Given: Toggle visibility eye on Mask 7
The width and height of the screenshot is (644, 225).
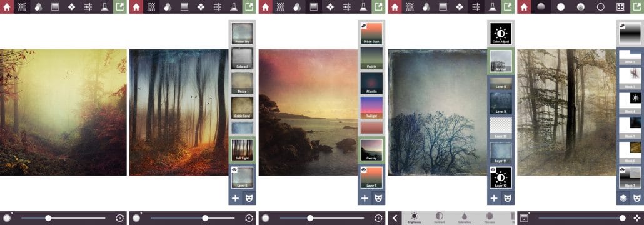Looking at the screenshot, I should pos(622,169).
